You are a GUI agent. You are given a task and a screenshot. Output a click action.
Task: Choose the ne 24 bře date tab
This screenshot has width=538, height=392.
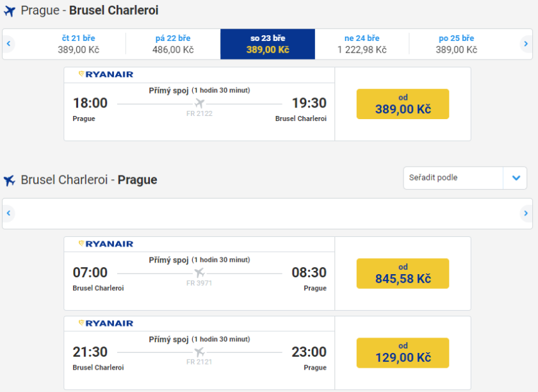362,44
